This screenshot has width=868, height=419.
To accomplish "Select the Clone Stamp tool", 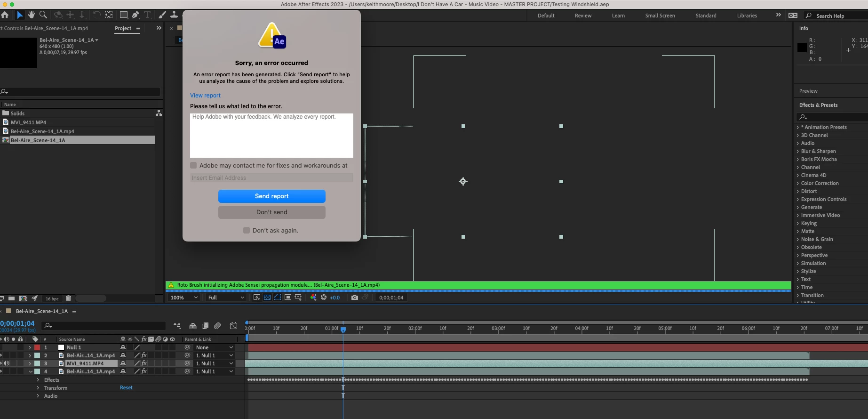I will click(174, 15).
